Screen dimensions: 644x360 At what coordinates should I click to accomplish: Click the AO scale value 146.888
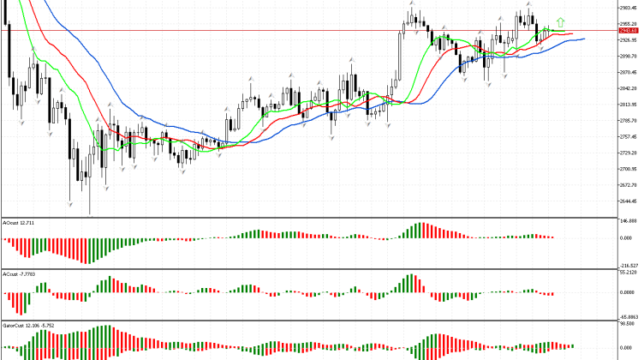pos(628,220)
